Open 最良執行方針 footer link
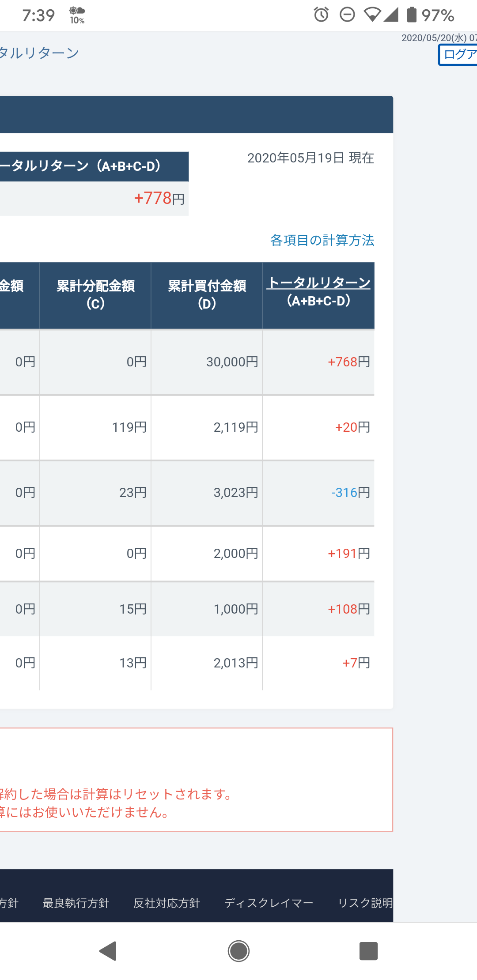 pyautogui.click(x=76, y=903)
